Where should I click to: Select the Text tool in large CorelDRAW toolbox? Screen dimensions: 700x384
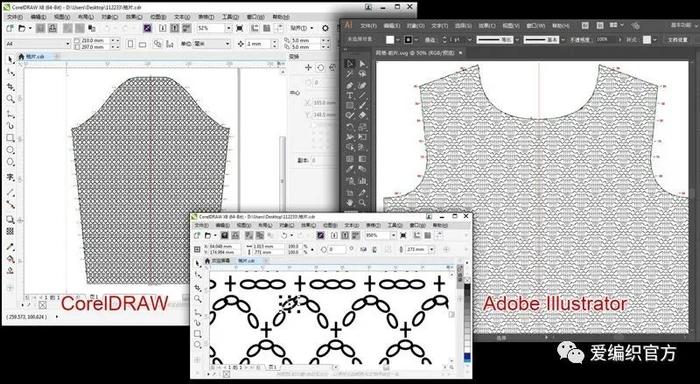point(10,177)
